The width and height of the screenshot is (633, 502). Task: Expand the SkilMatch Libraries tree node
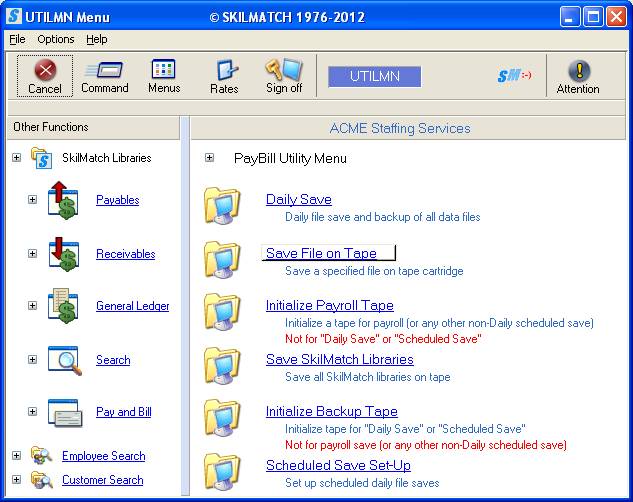click(17, 157)
